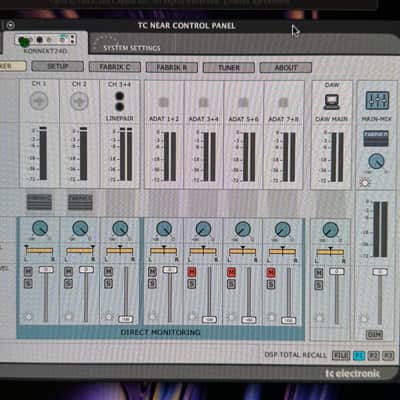This screenshot has width=400, height=400.
Task: Click the DAW Main pan slider
Action: point(330,252)
